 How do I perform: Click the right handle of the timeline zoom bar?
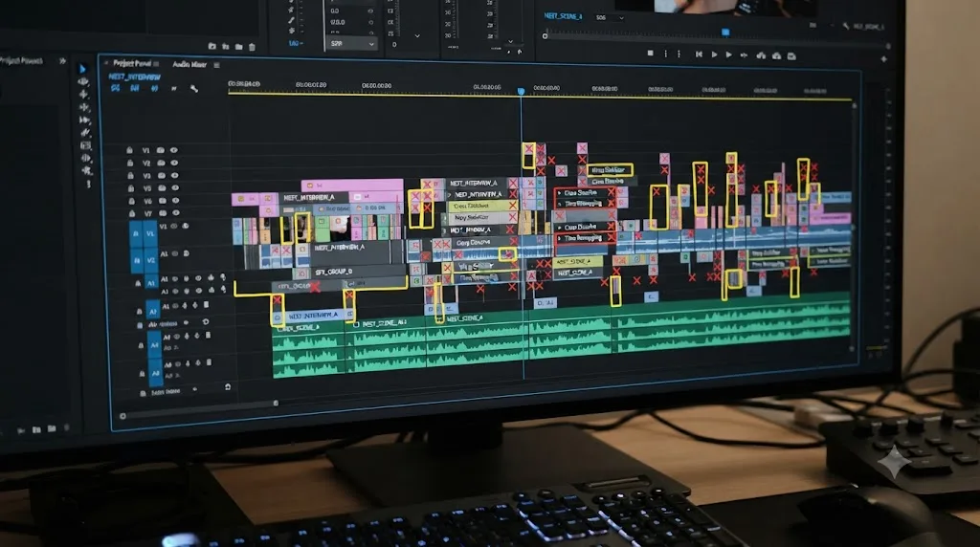(x=276, y=404)
